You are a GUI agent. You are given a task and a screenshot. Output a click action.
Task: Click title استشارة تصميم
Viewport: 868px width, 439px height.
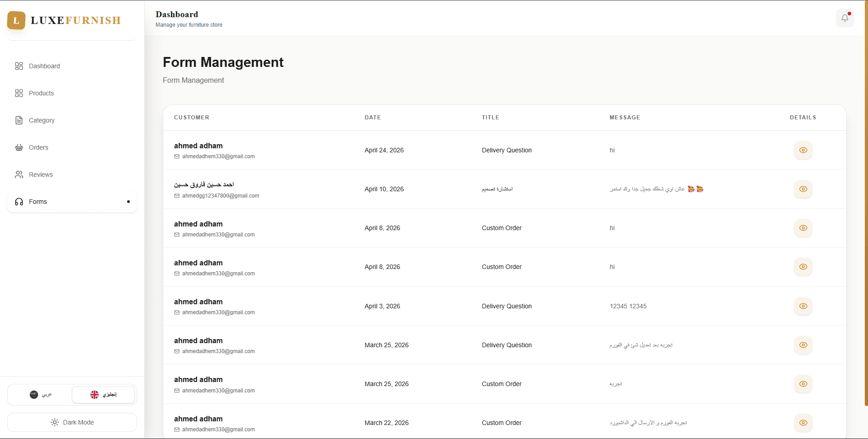pyautogui.click(x=497, y=189)
